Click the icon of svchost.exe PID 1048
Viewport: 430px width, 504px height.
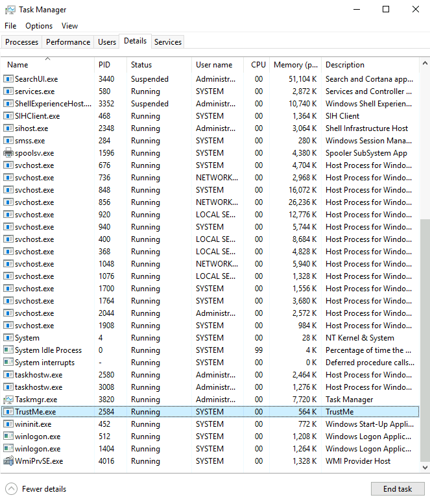point(8,263)
